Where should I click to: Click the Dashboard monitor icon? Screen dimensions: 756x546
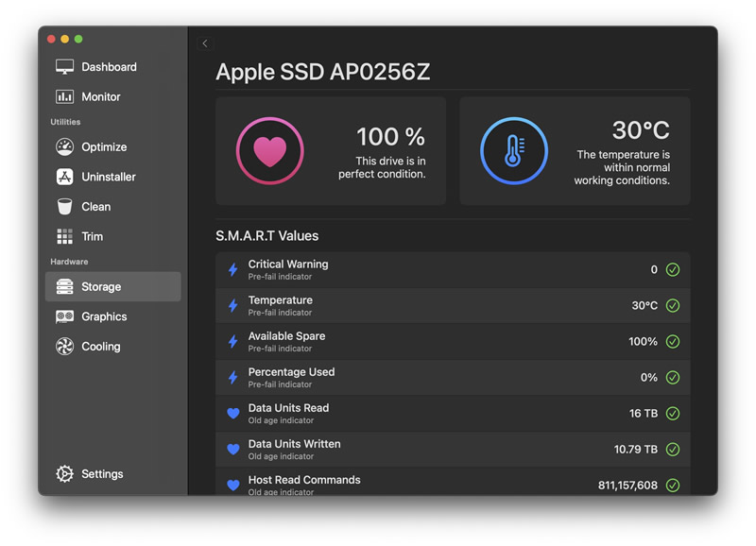(x=64, y=67)
